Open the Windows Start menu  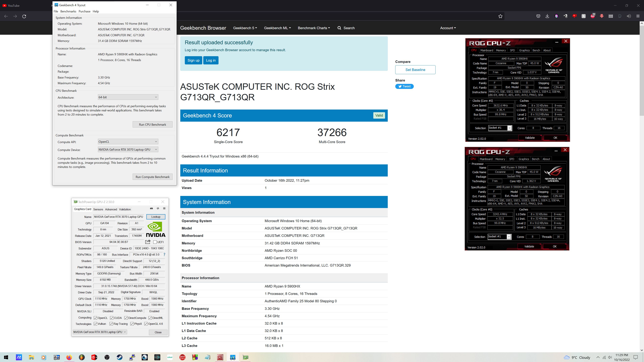pos(6,357)
